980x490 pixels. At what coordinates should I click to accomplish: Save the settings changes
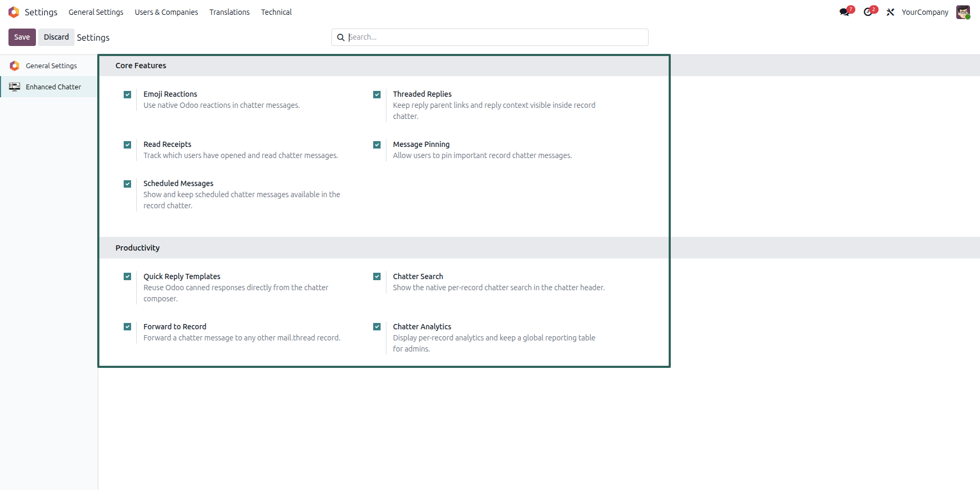(22, 37)
